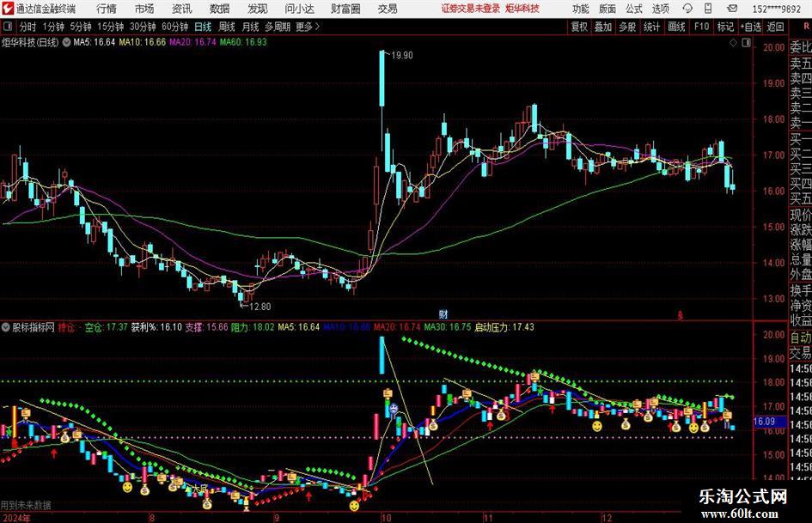The image size is (812, 523).
Task: Click the 标记 toolbar button
Action: coord(725,27)
